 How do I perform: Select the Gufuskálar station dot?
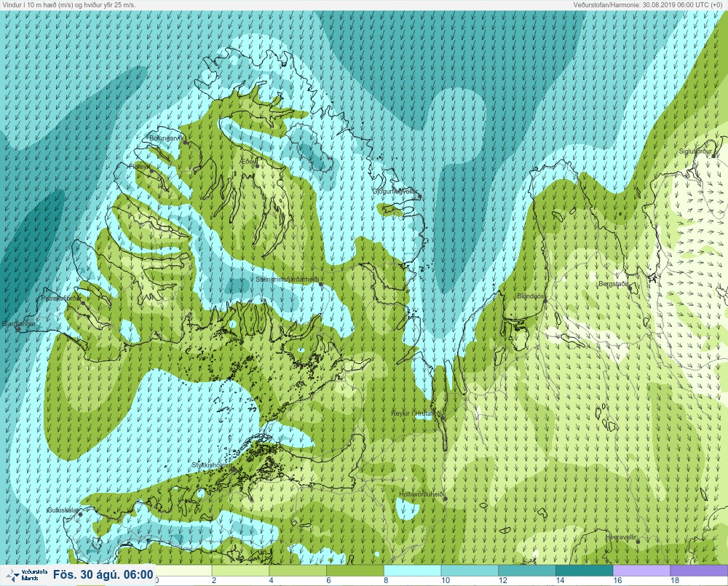[x=80, y=515]
